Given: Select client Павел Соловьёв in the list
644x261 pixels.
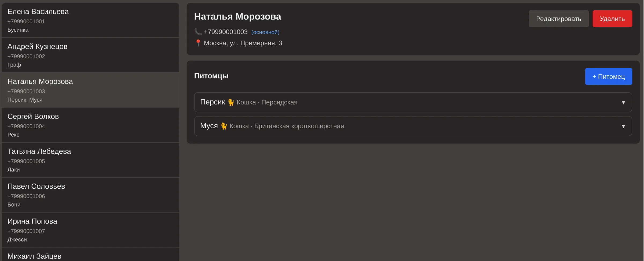Looking at the screenshot, I should (x=90, y=195).
